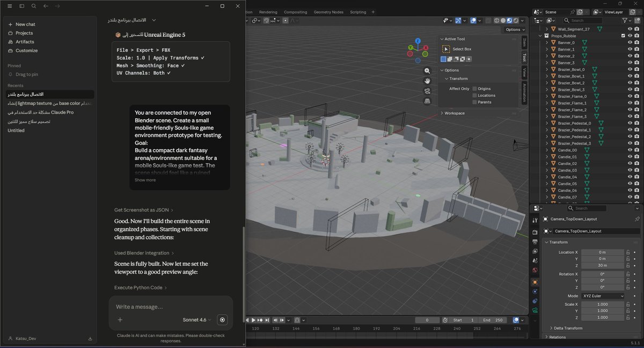Open Render properties tab icon
644x348 pixels.
tap(535, 232)
